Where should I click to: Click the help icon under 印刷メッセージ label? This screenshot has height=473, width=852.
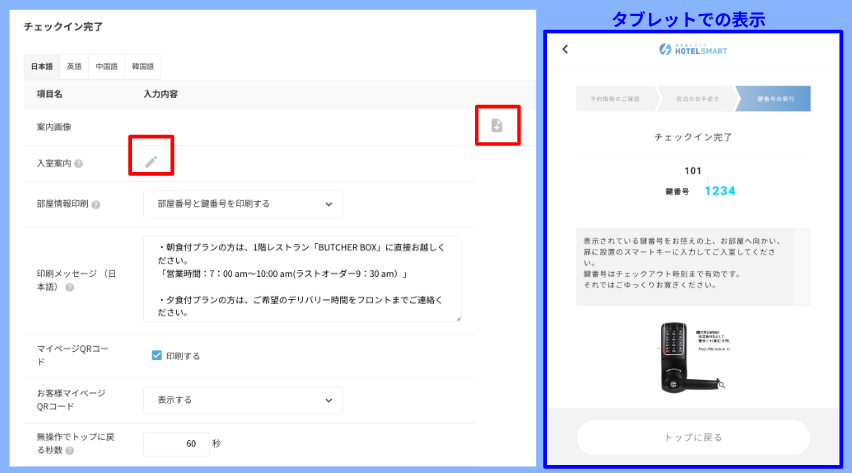pyautogui.click(x=70, y=287)
